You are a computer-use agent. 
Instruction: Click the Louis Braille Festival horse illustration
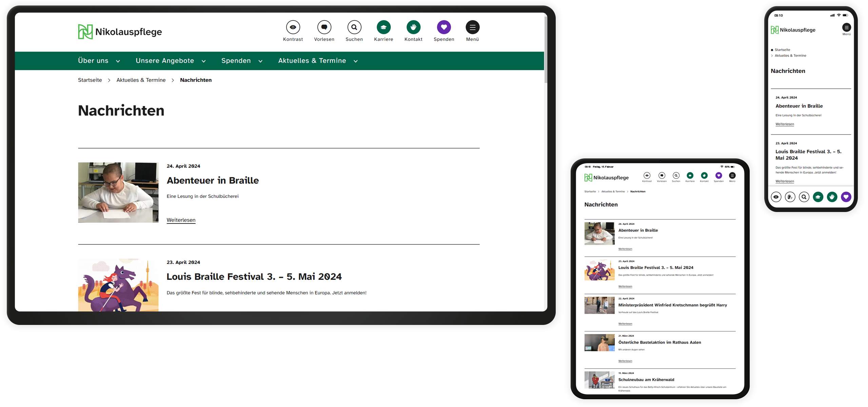click(x=118, y=287)
